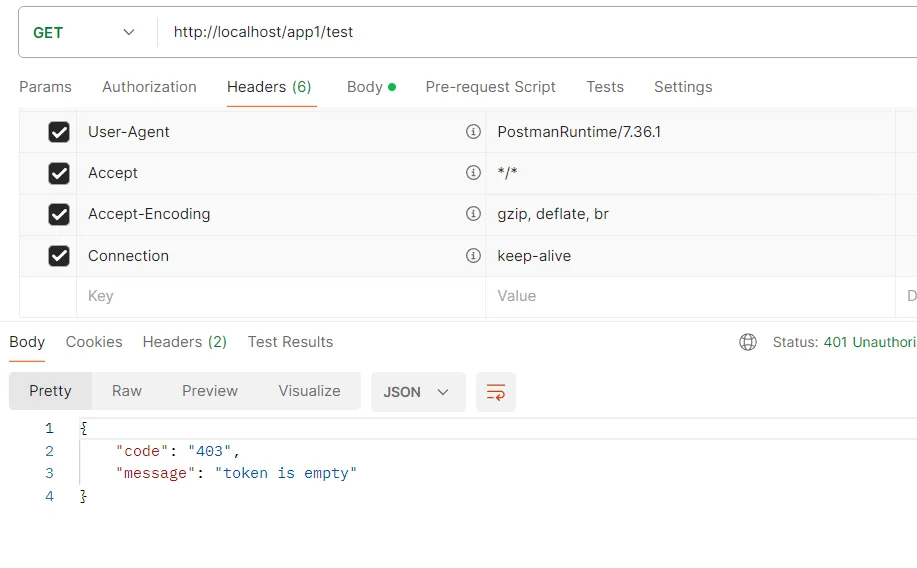Uncheck the User-Agent header checkbox
Image resolution: width=917 pixels, height=568 pixels.
point(59,132)
